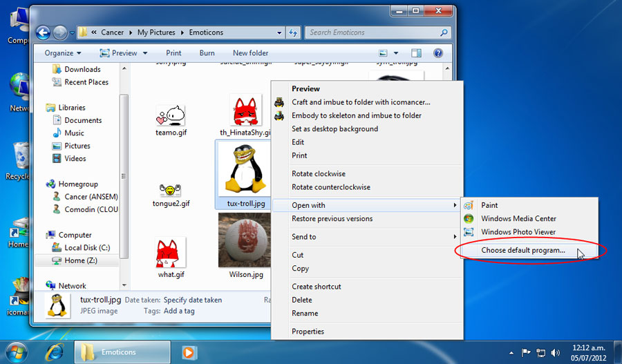Viewport: 622px width, 364px height.
Task: Choose Set as desktop background
Action: click(334, 129)
